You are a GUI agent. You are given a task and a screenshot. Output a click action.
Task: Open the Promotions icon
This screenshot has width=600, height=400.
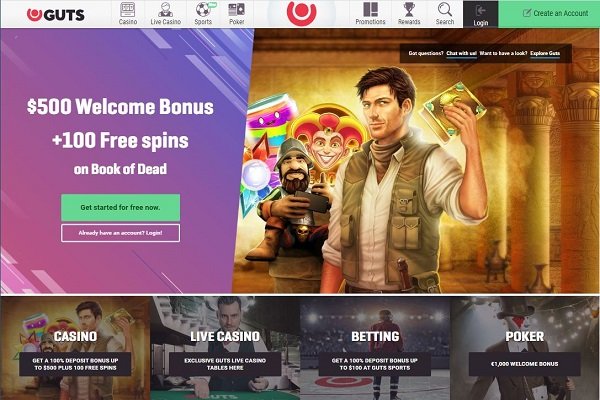370,9
